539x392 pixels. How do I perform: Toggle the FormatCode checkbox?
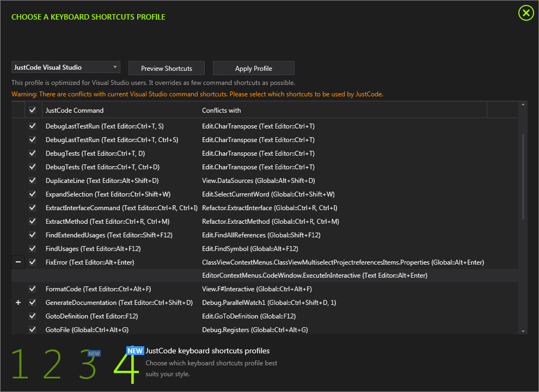click(33, 289)
